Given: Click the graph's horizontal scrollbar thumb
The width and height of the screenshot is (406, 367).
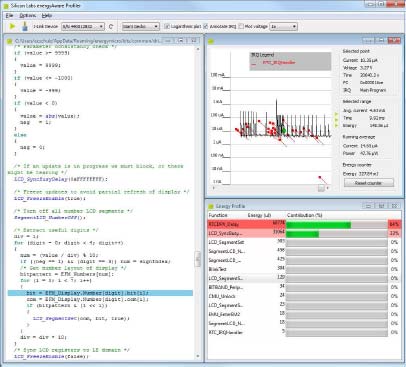Looking at the screenshot, I should 321,188.
